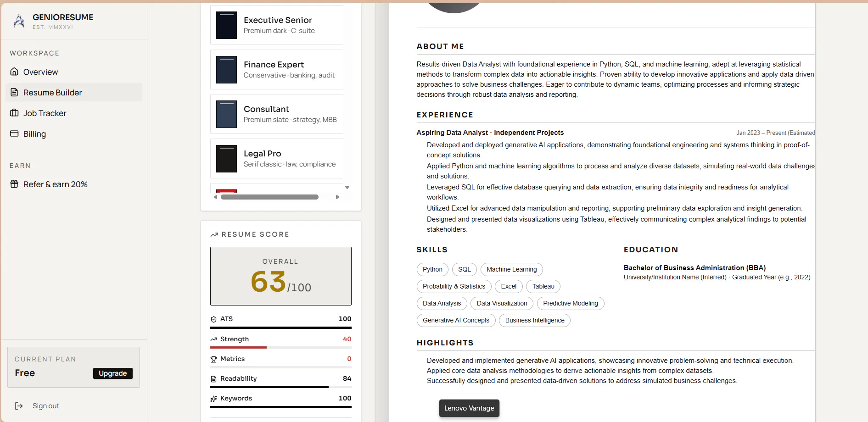Click the Executive Senior dark thumbnail swatch
868x422 pixels.
pyautogui.click(x=226, y=25)
